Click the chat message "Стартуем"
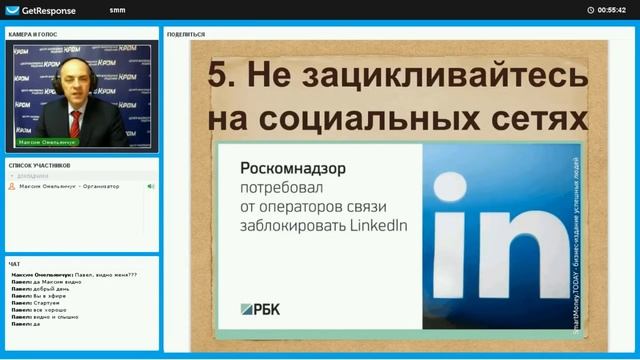This screenshot has width=640, height=360. pyautogui.click(x=46, y=303)
